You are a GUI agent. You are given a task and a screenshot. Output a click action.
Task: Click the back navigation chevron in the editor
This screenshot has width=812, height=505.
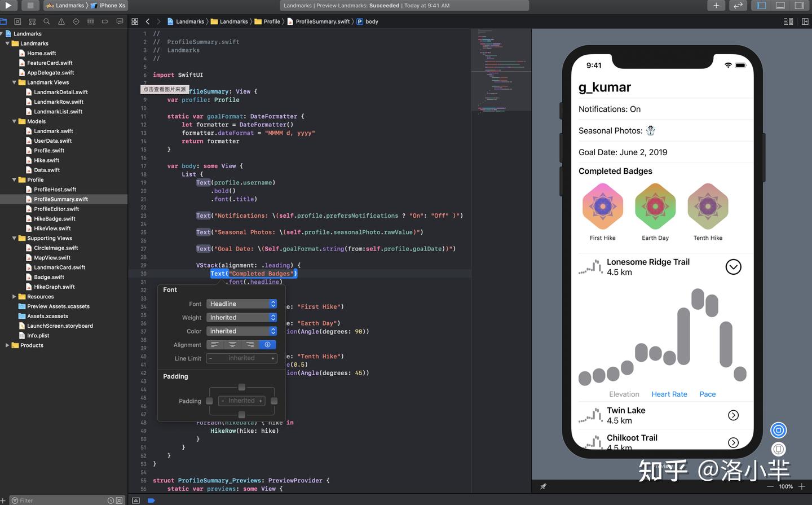[x=148, y=21]
